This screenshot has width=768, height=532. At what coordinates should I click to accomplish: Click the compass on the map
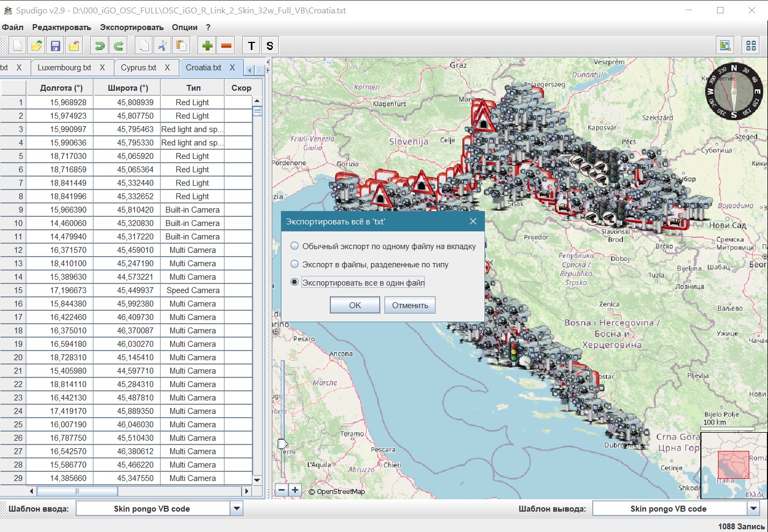(x=734, y=92)
